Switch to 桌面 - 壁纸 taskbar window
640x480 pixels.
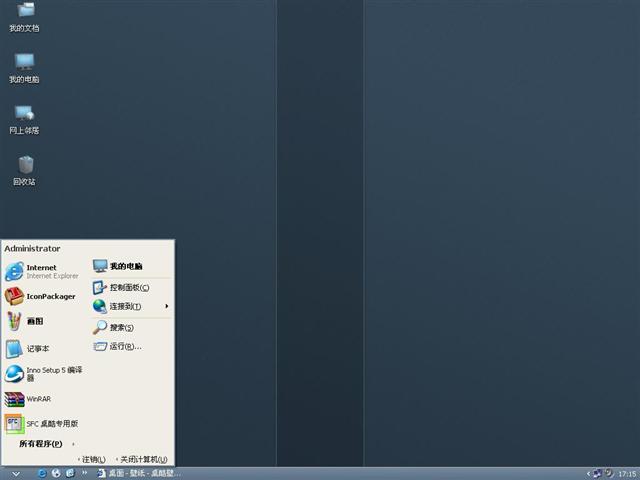[138, 473]
